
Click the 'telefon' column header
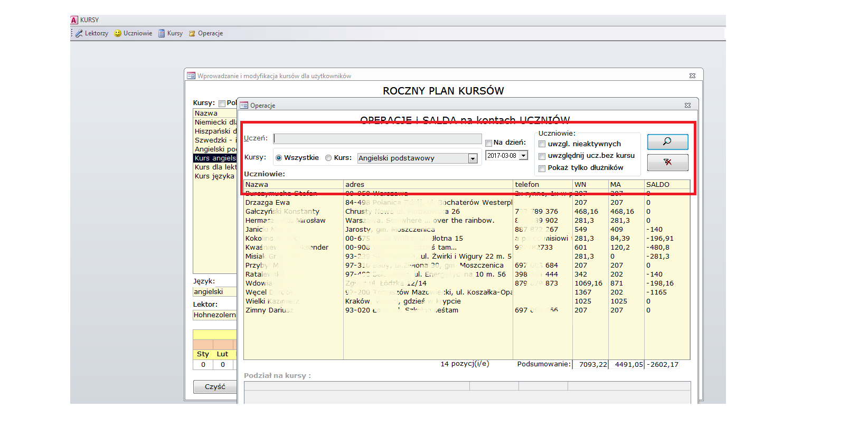click(543, 185)
